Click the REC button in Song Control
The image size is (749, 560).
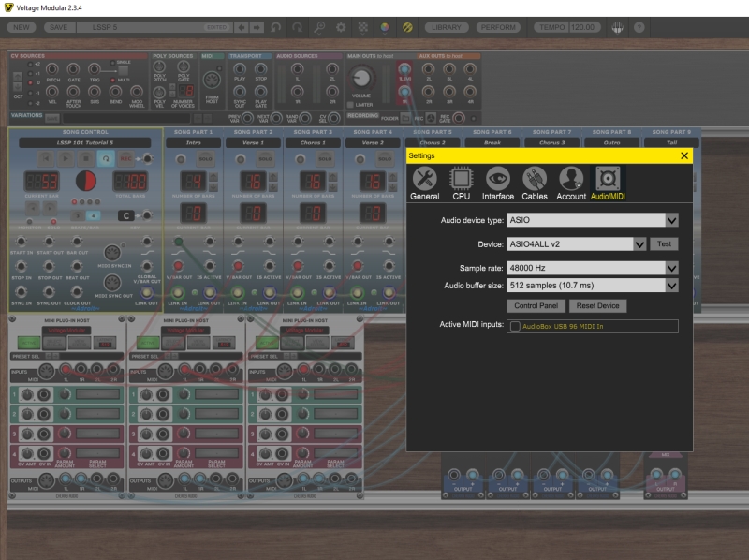click(x=125, y=158)
